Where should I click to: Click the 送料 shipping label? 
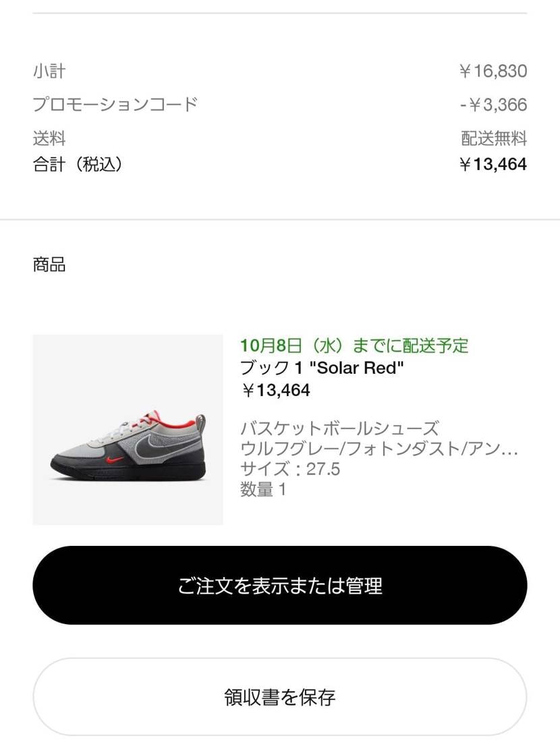click(49, 139)
